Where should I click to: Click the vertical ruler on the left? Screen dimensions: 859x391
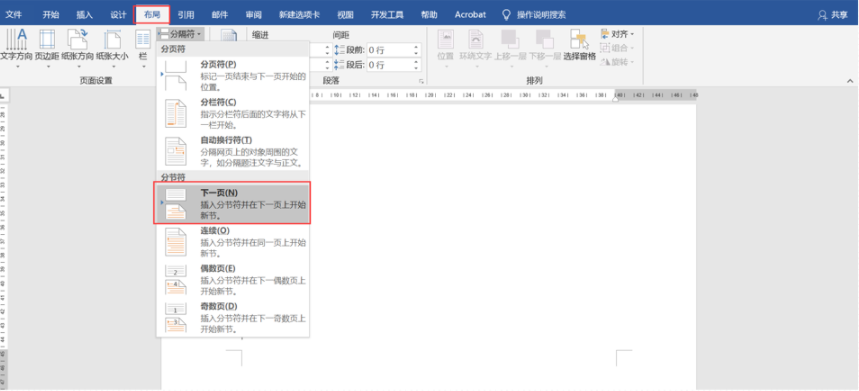coord(3,246)
